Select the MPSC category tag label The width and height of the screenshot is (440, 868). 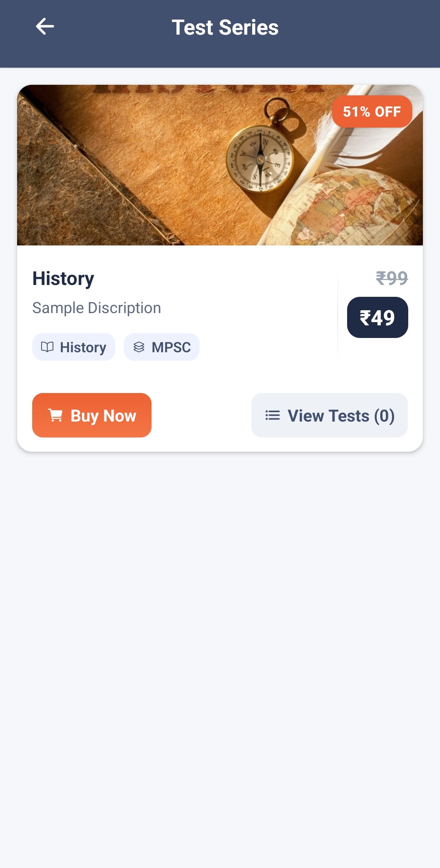171,347
